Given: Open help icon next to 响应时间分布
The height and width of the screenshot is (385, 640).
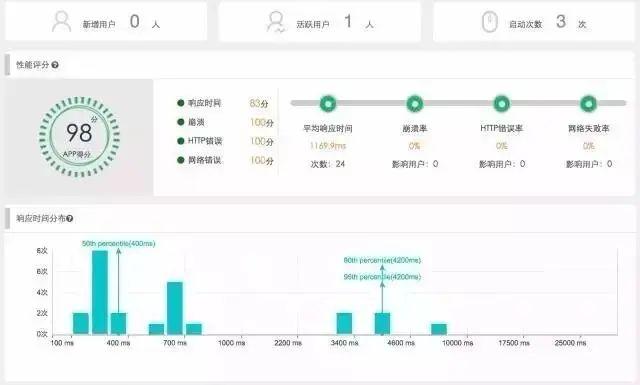Looking at the screenshot, I should 69,219.
